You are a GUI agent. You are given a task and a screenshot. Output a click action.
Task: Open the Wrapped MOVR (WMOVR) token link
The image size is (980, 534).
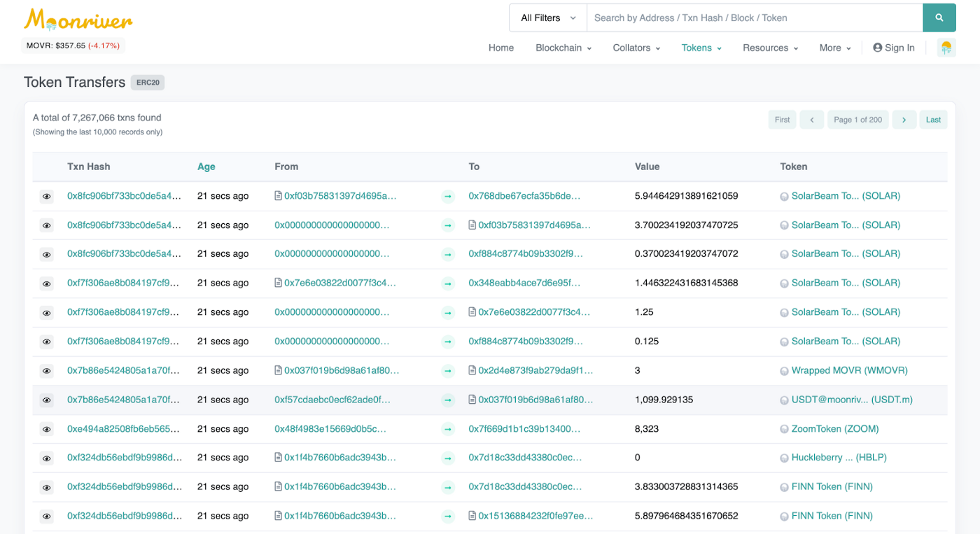click(848, 370)
